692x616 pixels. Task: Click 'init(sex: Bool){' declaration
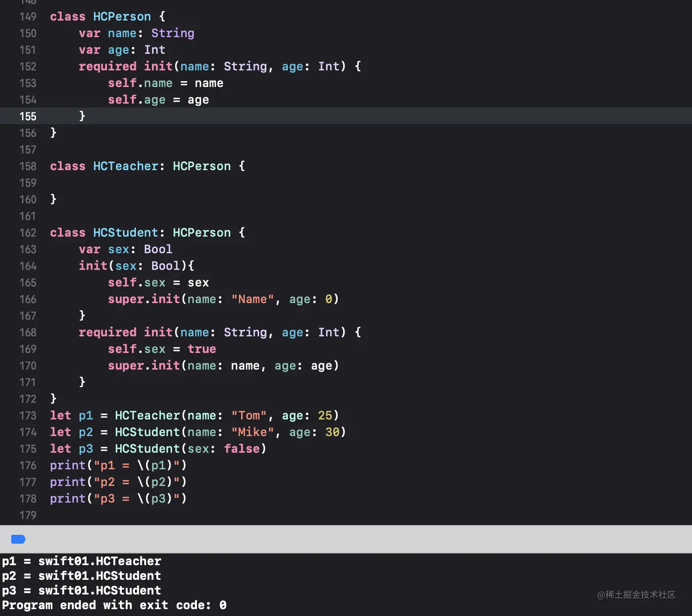(x=136, y=266)
